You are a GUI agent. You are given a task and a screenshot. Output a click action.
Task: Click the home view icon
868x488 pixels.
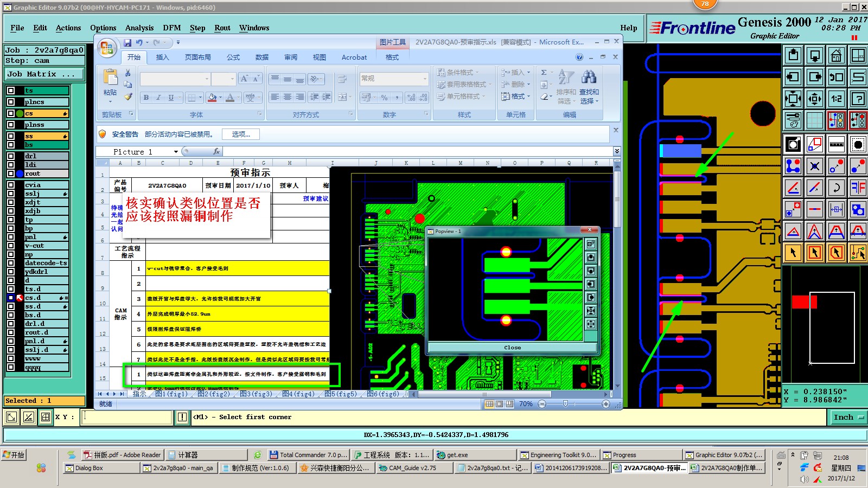(x=837, y=55)
